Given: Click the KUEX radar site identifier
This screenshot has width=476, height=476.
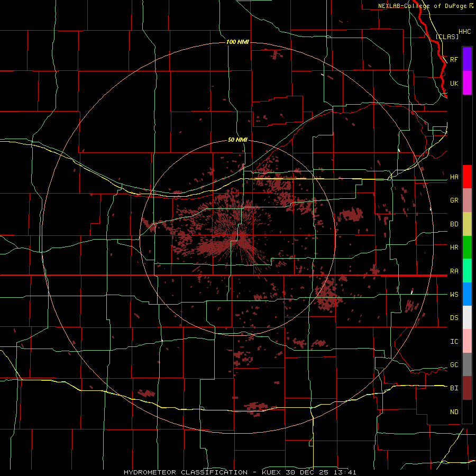Looking at the screenshot, I should point(272,472).
